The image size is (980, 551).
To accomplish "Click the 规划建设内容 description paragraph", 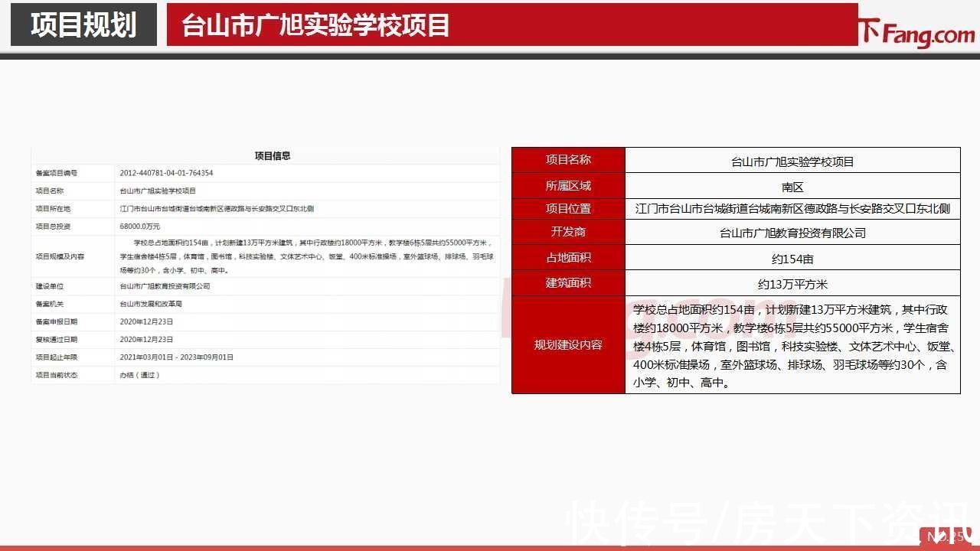I will (x=792, y=346).
